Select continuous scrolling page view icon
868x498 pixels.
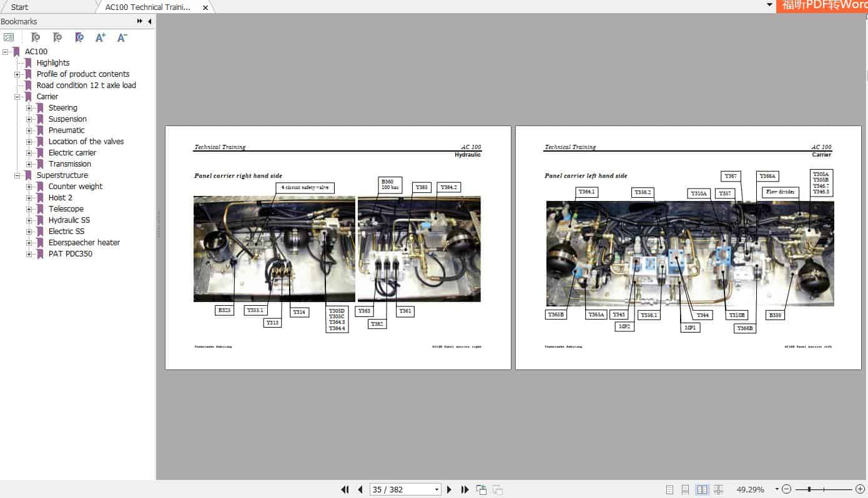[x=686, y=489]
